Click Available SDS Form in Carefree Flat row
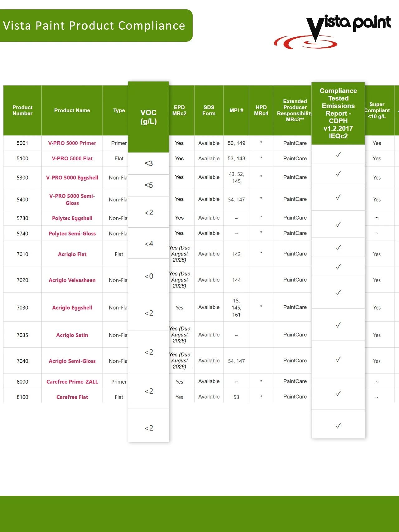This screenshot has width=399, height=532. coord(209,397)
